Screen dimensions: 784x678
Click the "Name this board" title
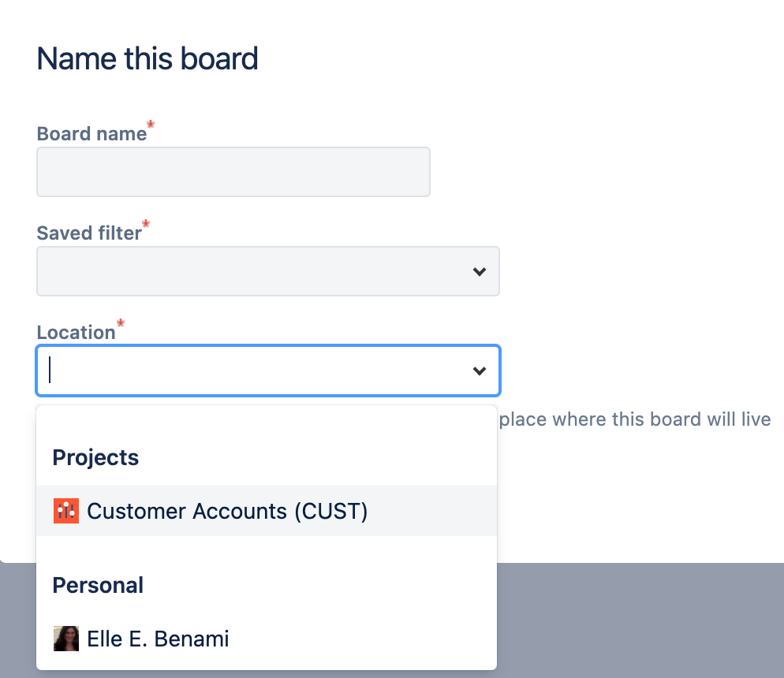click(147, 59)
